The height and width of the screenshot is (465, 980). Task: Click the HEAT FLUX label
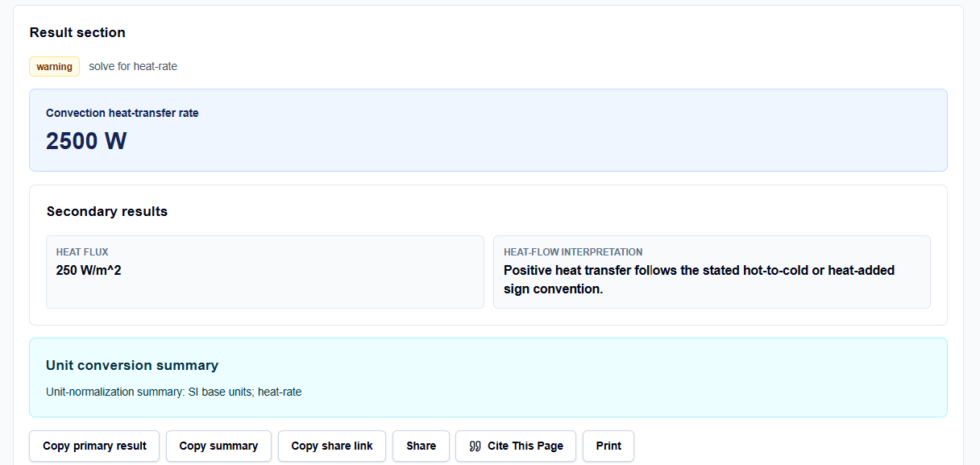(82, 252)
